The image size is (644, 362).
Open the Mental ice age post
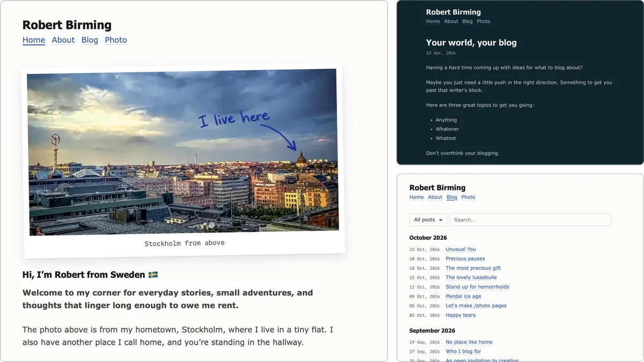[x=463, y=296]
